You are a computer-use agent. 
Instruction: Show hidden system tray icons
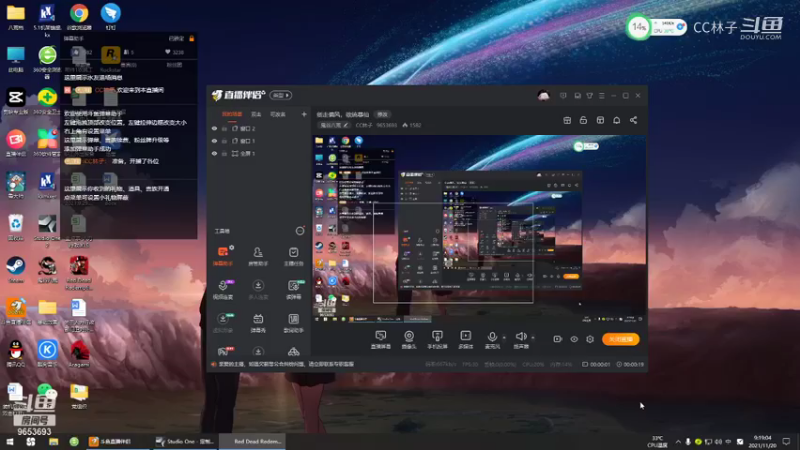pos(678,442)
